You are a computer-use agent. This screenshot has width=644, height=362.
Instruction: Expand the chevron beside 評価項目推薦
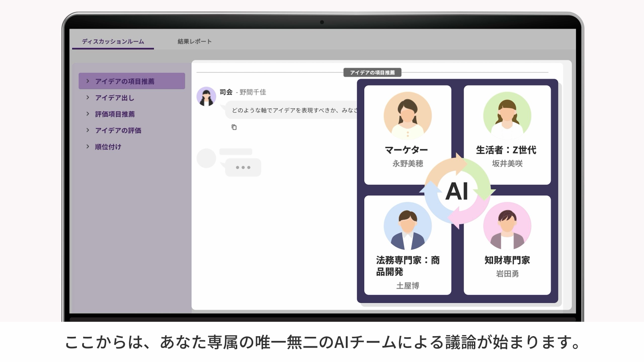(88, 114)
